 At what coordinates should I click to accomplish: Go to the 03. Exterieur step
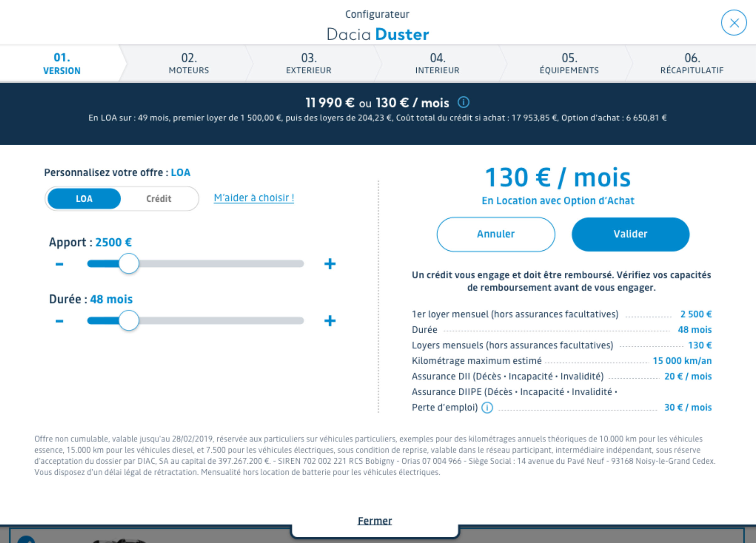tap(309, 63)
